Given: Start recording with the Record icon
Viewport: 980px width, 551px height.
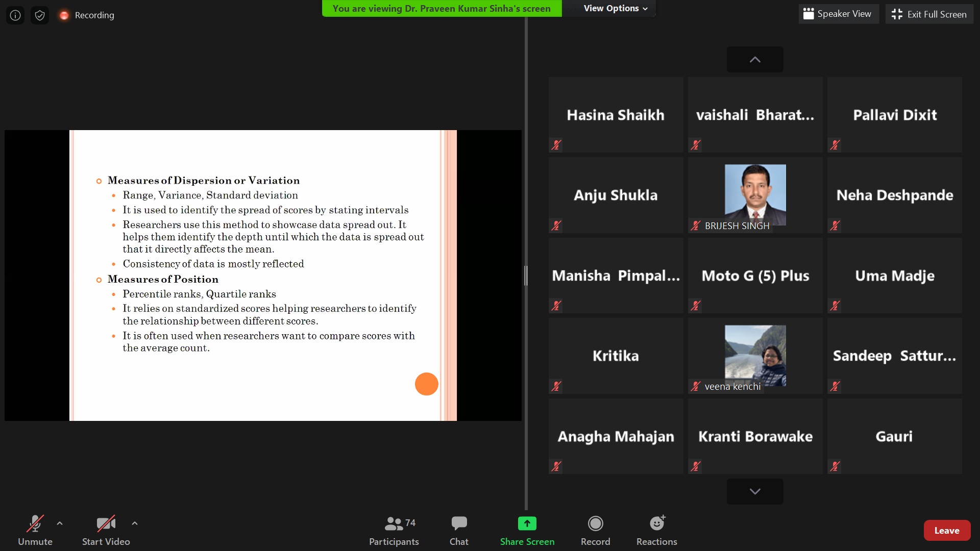Looking at the screenshot, I should click(595, 523).
